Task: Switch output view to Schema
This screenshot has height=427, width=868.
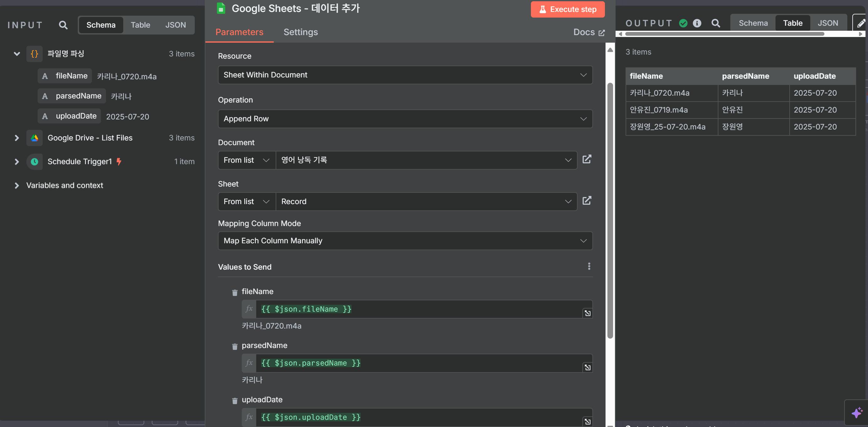Action: pyautogui.click(x=753, y=23)
